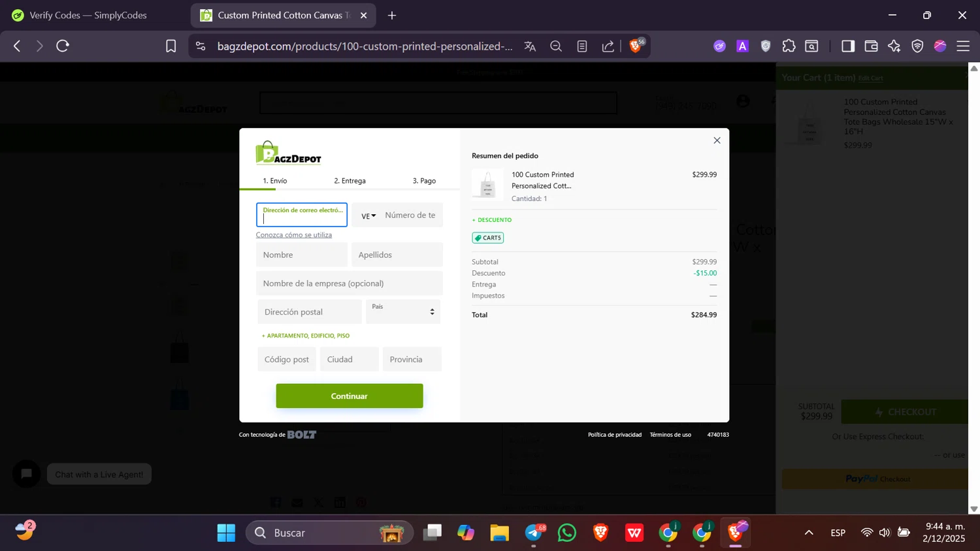Click the green Continuar button

[x=350, y=396]
